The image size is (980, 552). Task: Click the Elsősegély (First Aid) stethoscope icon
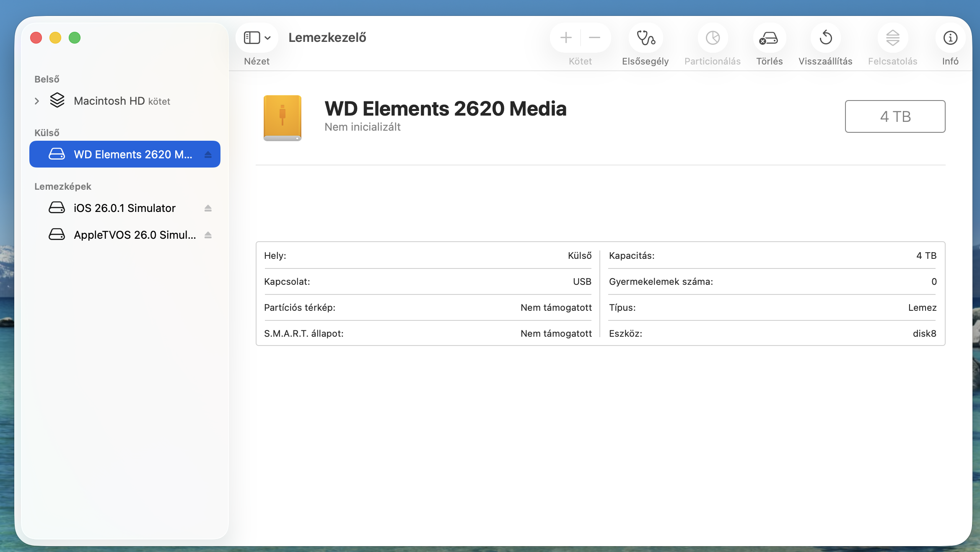point(646,38)
